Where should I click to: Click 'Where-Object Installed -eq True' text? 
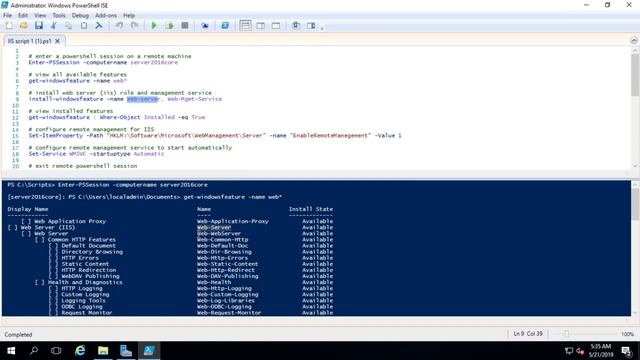(152, 117)
